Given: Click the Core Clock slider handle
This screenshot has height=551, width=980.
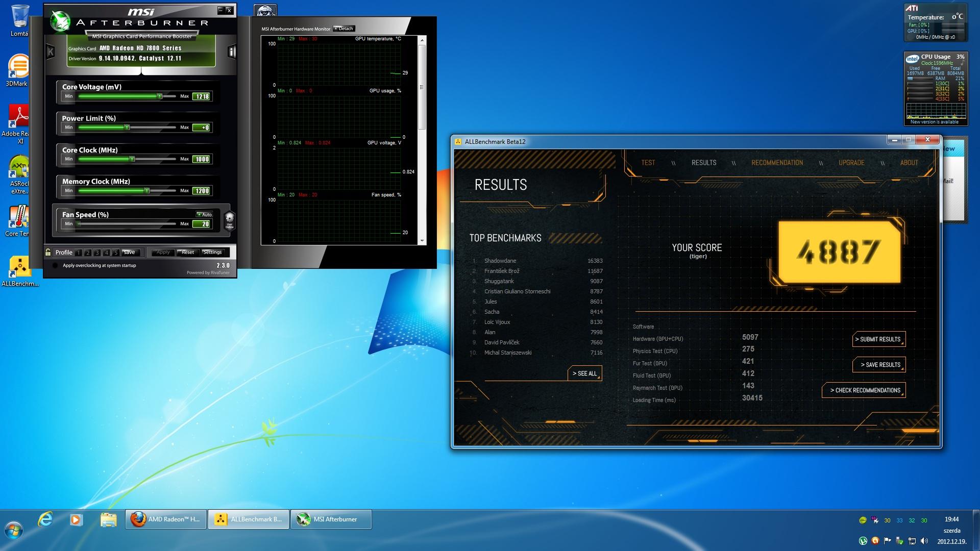Looking at the screenshot, I should point(132,159).
